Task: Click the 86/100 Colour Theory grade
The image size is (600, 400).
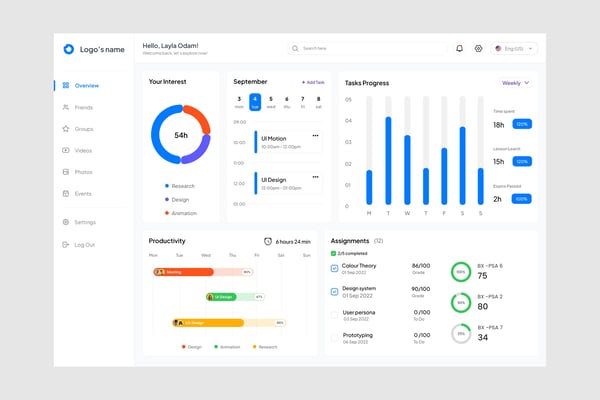Action: point(421,266)
